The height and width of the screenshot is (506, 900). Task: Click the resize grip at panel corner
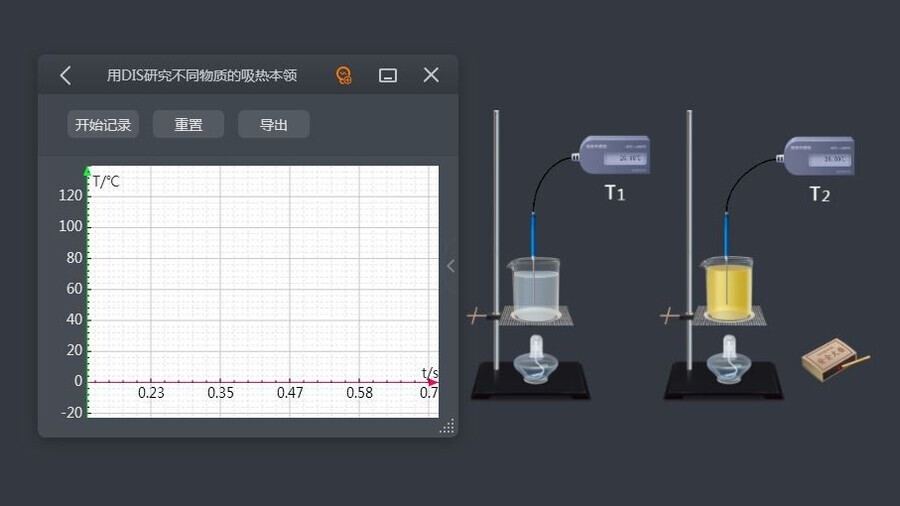coord(447,426)
